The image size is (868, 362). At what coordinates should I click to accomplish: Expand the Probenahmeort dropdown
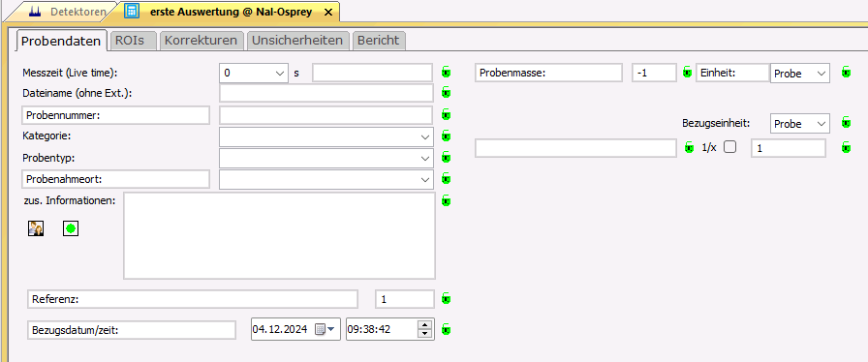(x=425, y=179)
